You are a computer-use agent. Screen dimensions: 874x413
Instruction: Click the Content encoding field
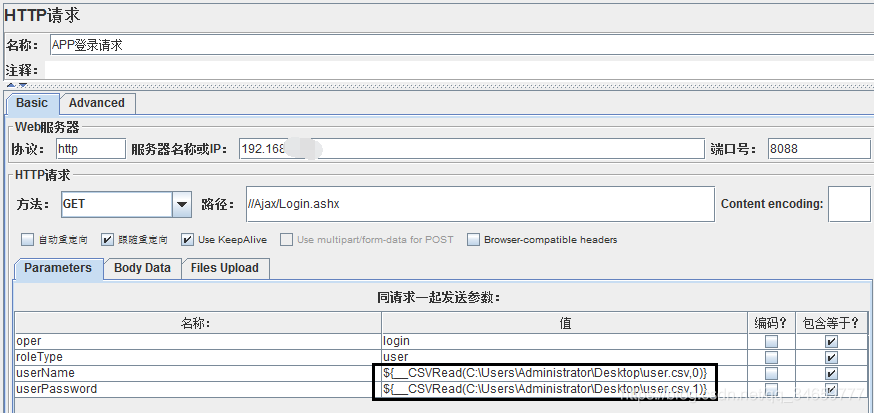[x=849, y=204]
